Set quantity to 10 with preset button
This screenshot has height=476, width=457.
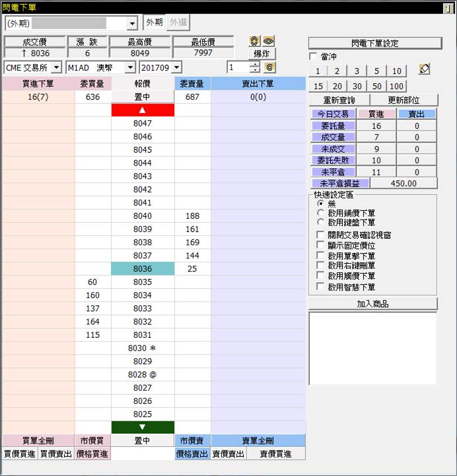[x=397, y=71]
